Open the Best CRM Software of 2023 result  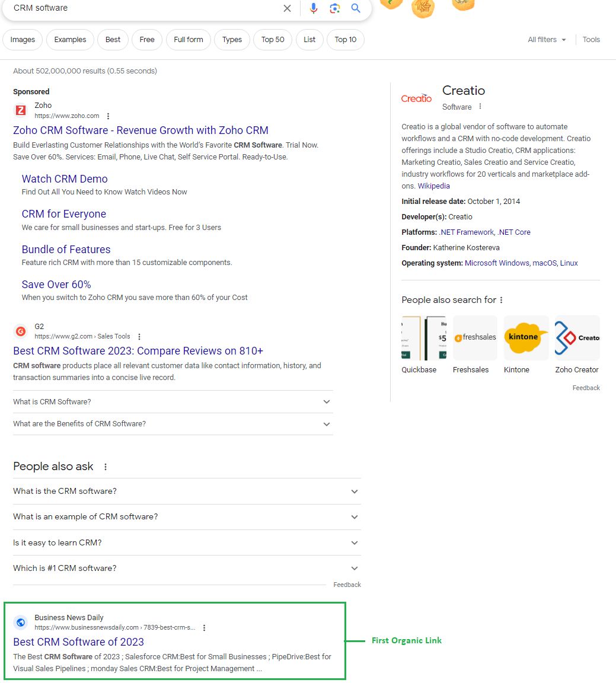click(79, 641)
